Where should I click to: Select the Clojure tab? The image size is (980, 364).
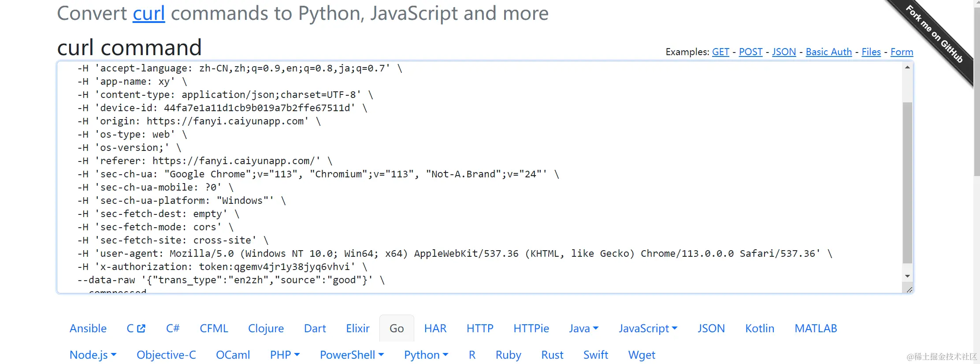pos(266,329)
